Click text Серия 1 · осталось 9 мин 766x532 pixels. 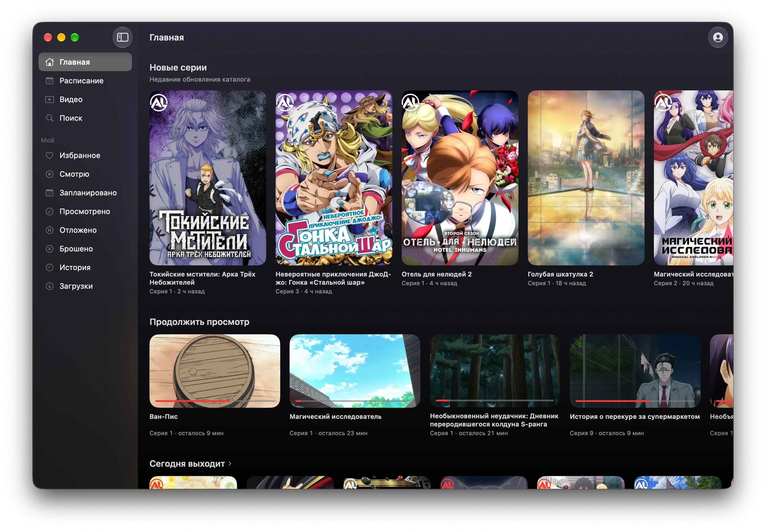point(186,433)
